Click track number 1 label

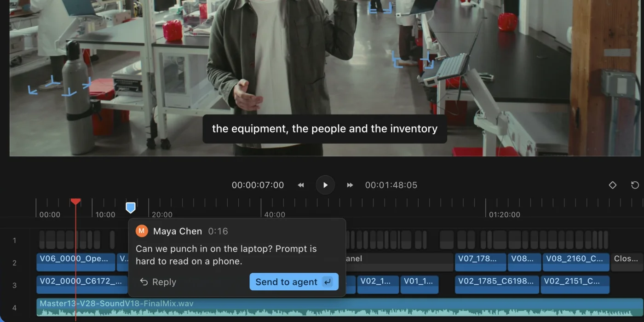click(x=14, y=240)
